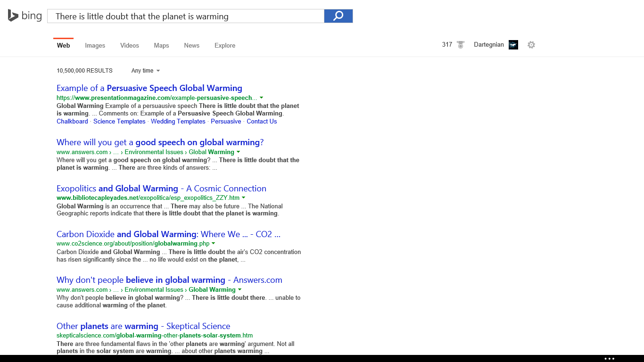The width and height of the screenshot is (644, 362).
Task: Click the 317 rewards points count
Action: (447, 45)
